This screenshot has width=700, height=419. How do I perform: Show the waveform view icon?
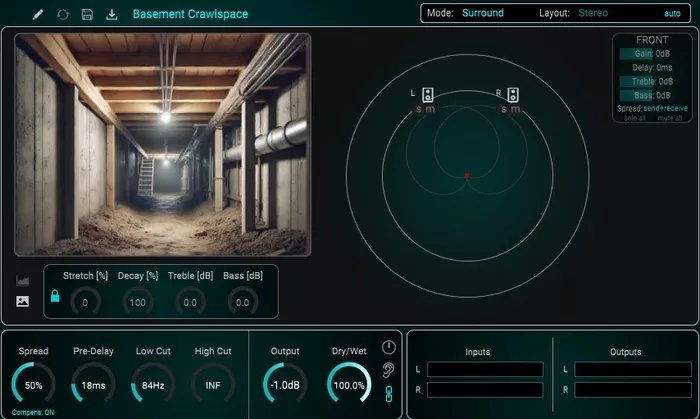[22, 281]
